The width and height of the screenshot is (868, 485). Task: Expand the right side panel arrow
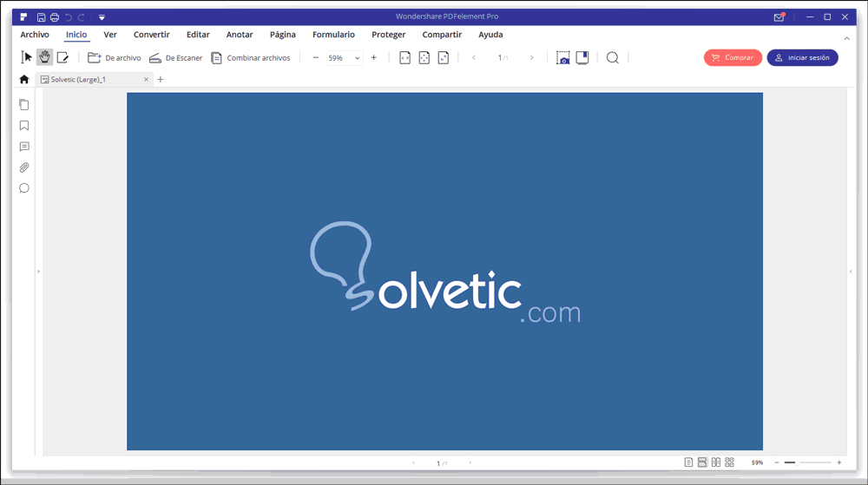click(x=851, y=272)
